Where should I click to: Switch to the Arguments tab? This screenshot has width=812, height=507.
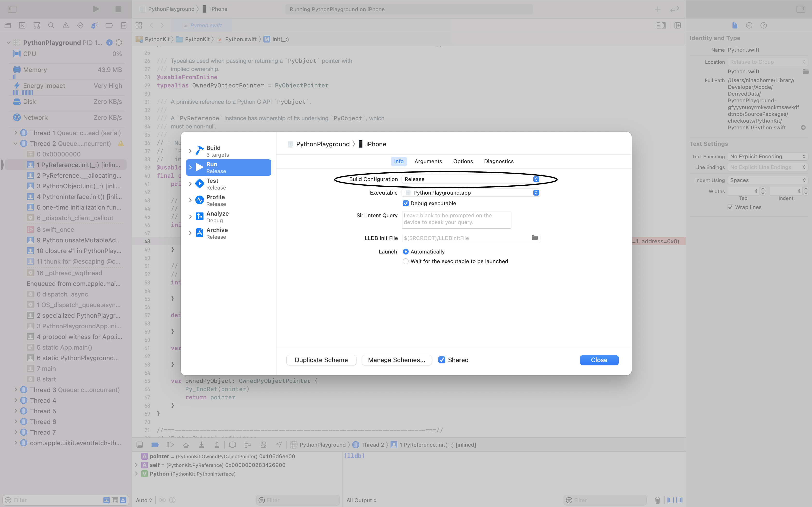pos(428,161)
